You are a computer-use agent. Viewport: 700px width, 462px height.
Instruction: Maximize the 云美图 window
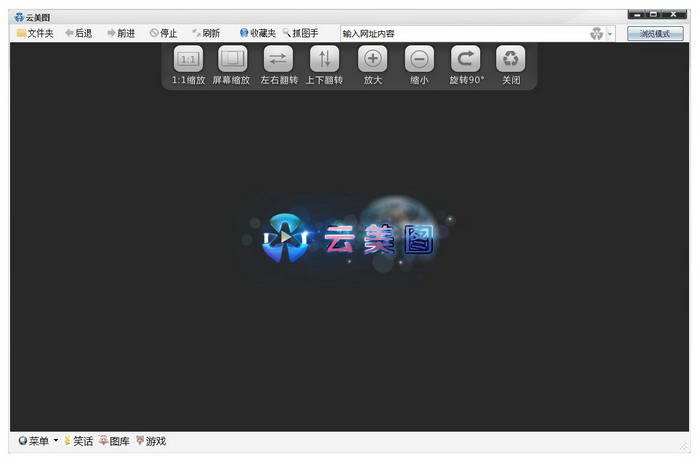click(654, 15)
